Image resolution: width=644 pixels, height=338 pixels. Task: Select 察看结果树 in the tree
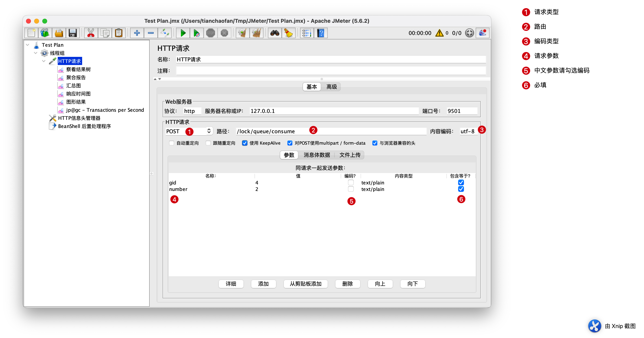pyautogui.click(x=78, y=69)
